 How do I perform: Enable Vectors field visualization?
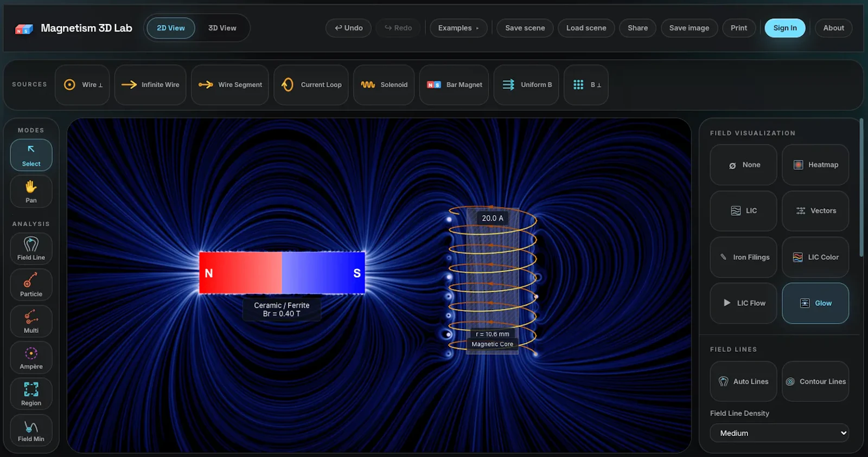coord(815,211)
